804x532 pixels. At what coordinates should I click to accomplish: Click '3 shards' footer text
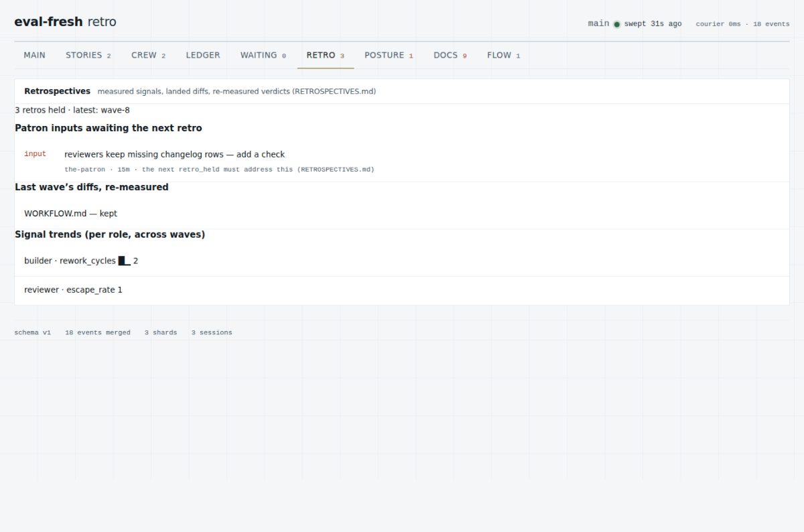(x=161, y=332)
